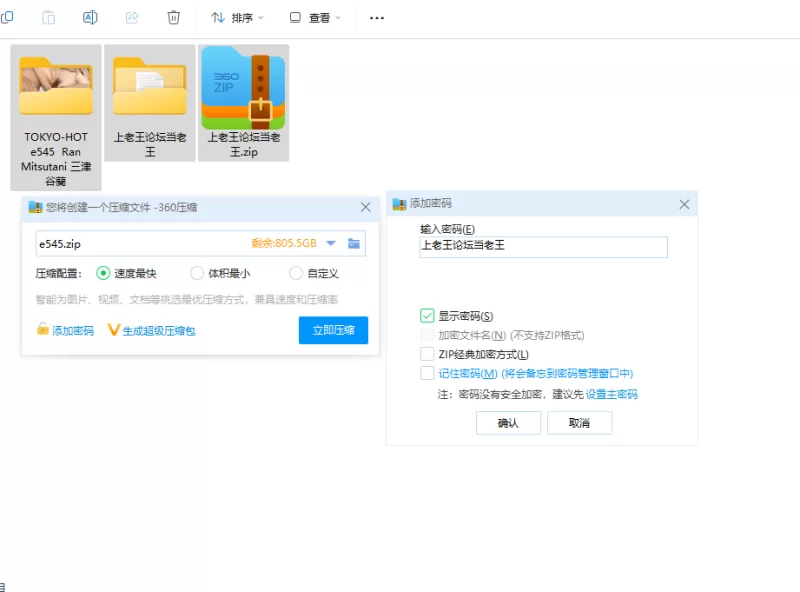Click the lock icon beside 添加密码
The height and width of the screenshot is (592, 800).
[x=43, y=329]
